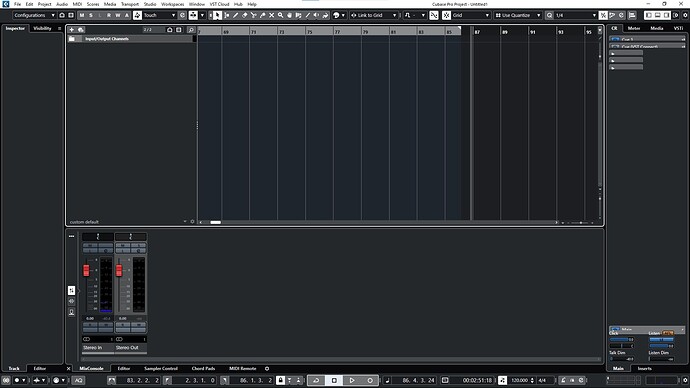Click the Cubase logo icon
Screen dimensions: 690x388
tap(5, 4)
